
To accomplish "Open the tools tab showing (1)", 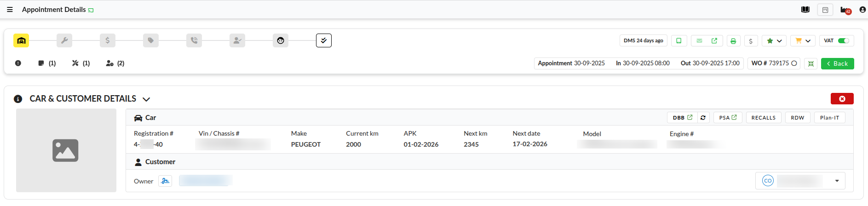I will click(x=80, y=63).
